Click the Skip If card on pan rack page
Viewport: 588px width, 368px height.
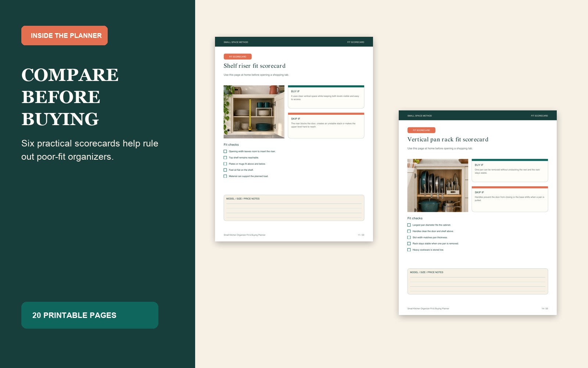(x=510, y=199)
